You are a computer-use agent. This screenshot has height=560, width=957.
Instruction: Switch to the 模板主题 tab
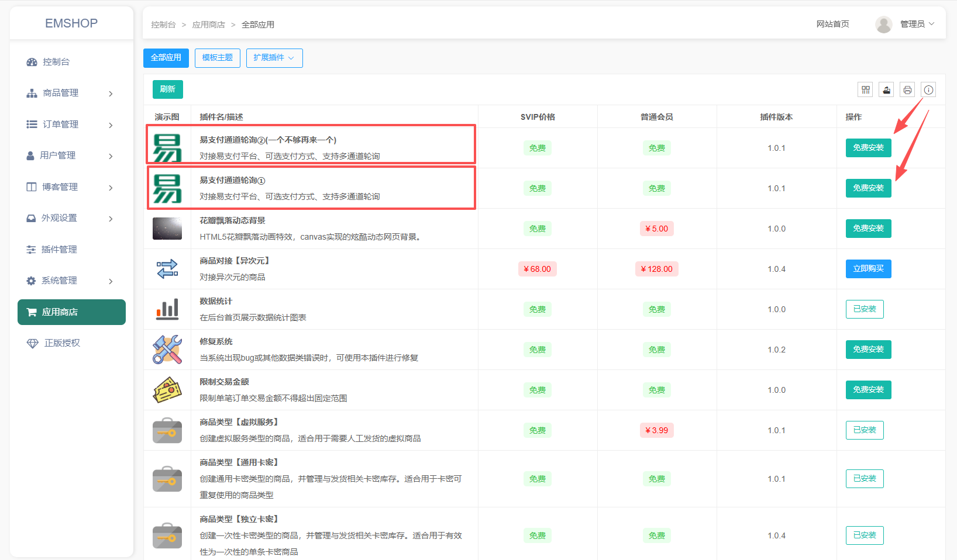pos(217,58)
